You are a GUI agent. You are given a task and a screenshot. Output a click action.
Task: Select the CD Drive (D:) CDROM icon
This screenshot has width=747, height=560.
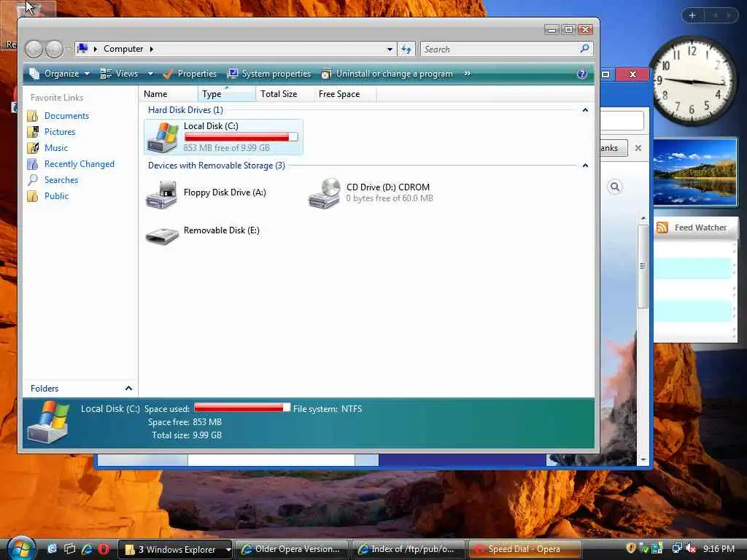pyautogui.click(x=325, y=193)
